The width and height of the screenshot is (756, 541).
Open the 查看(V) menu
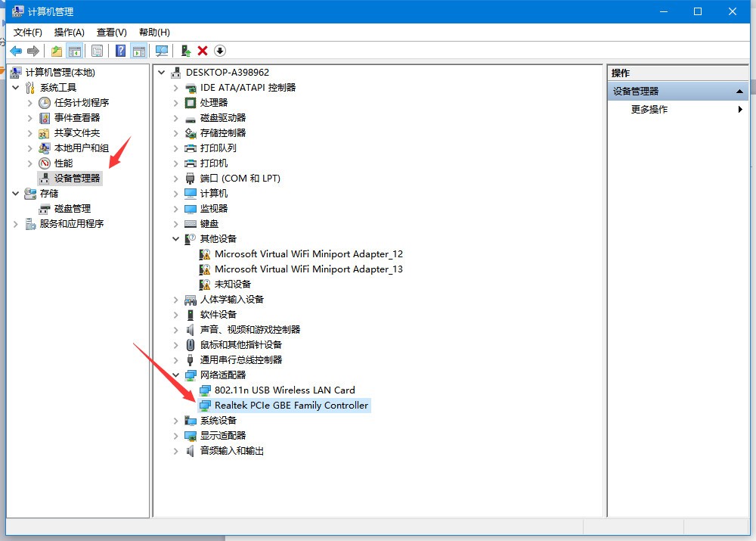tap(111, 33)
